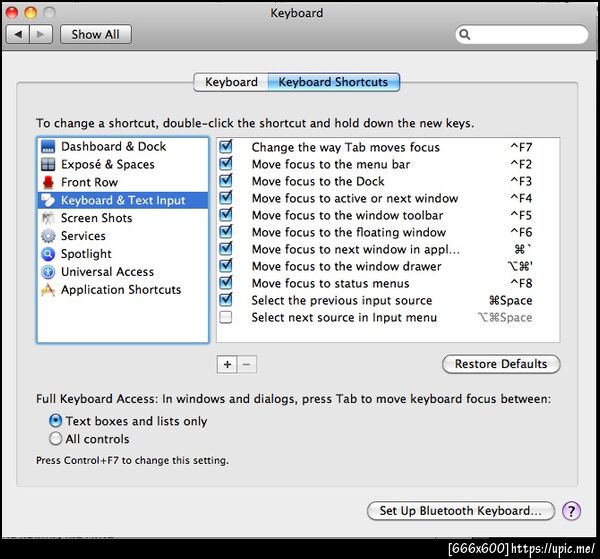
Task: Uncheck Select the previous input source
Action: pyautogui.click(x=226, y=300)
